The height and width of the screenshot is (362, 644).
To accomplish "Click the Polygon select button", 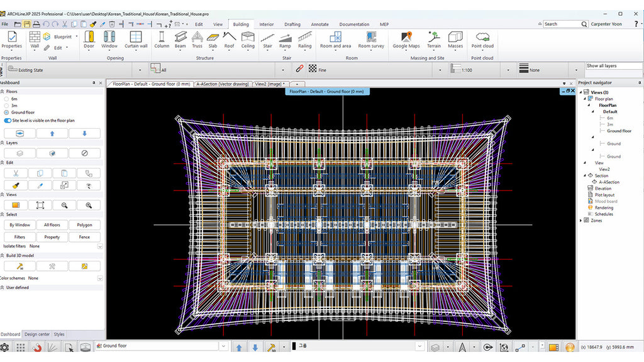I will 84,225.
